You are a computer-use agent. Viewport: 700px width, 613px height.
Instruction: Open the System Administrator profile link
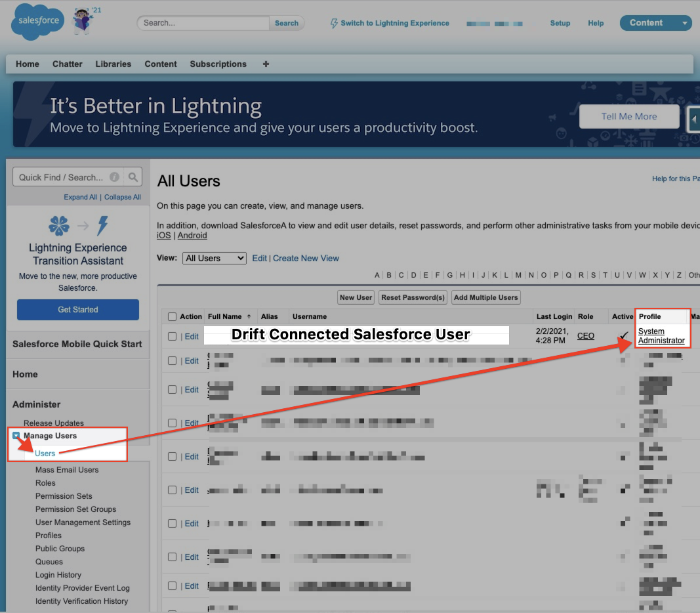pyautogui.click(x=661, y=336)
